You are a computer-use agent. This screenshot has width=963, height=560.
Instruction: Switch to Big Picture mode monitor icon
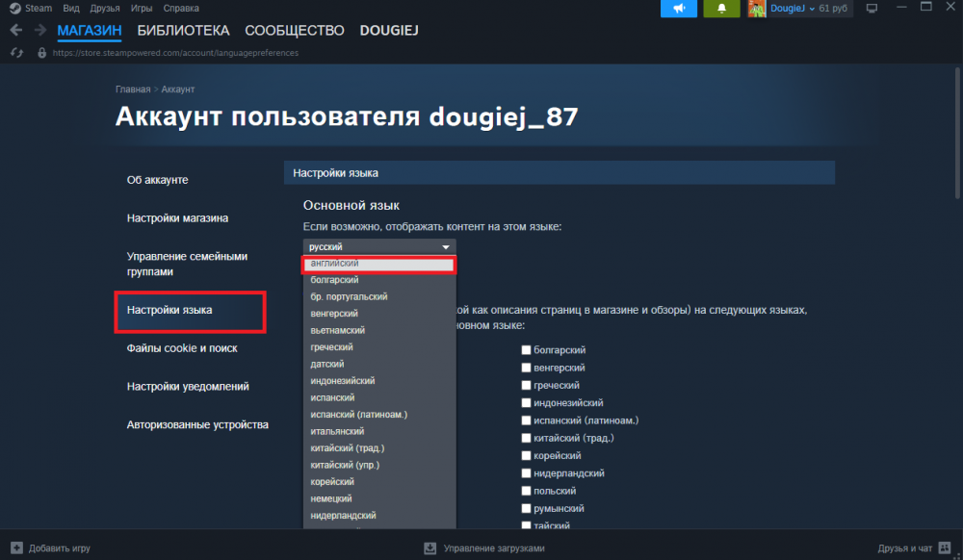pos(872,9)
